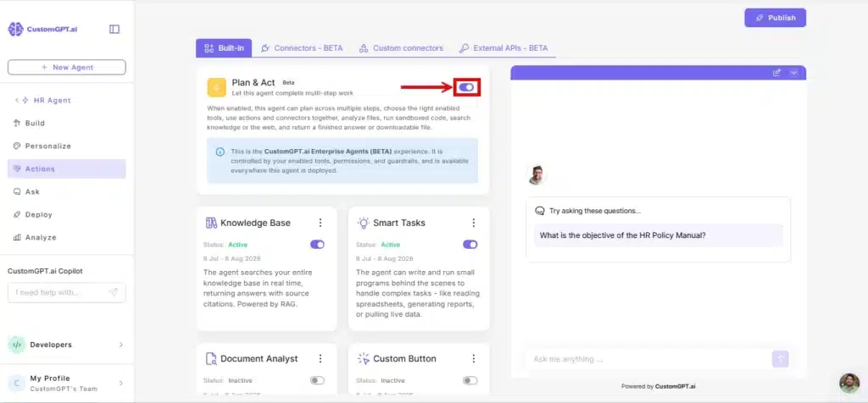This screenshot has height=403, width=868.
Task: Click the Knowledge Base Active status text
Action: pos(238,245)
